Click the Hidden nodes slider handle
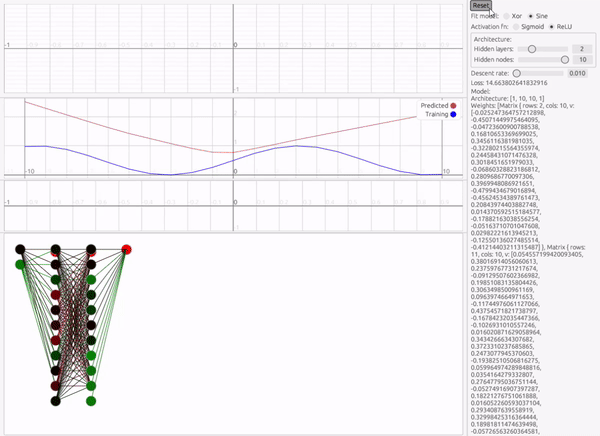This screenshot has height=436, width=600. click(565, 60)
